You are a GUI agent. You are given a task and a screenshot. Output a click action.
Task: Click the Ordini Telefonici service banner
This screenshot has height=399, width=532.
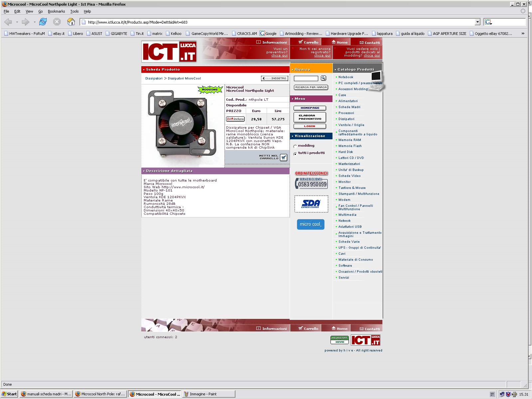(x=311, y=180)
